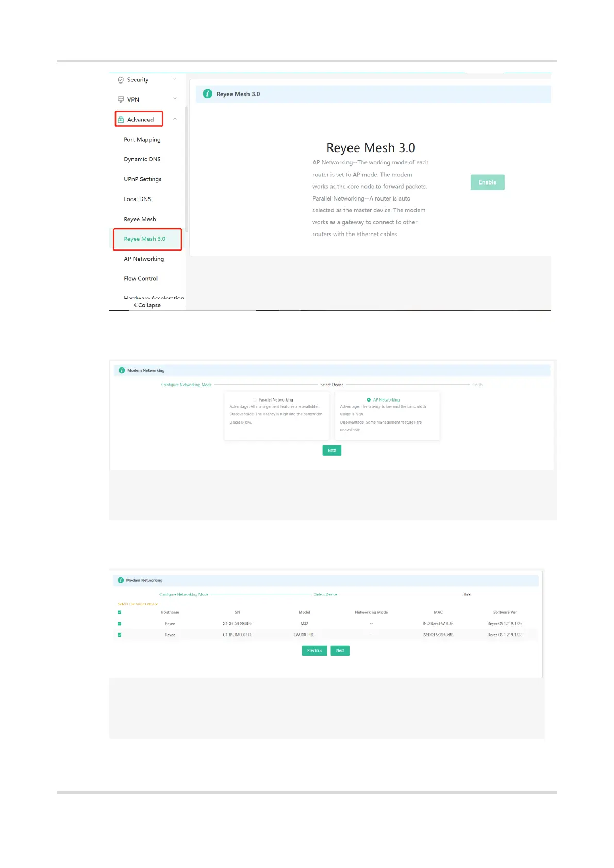
Task: Open Flow Control in the sidebar
Action: click(141, 279)
